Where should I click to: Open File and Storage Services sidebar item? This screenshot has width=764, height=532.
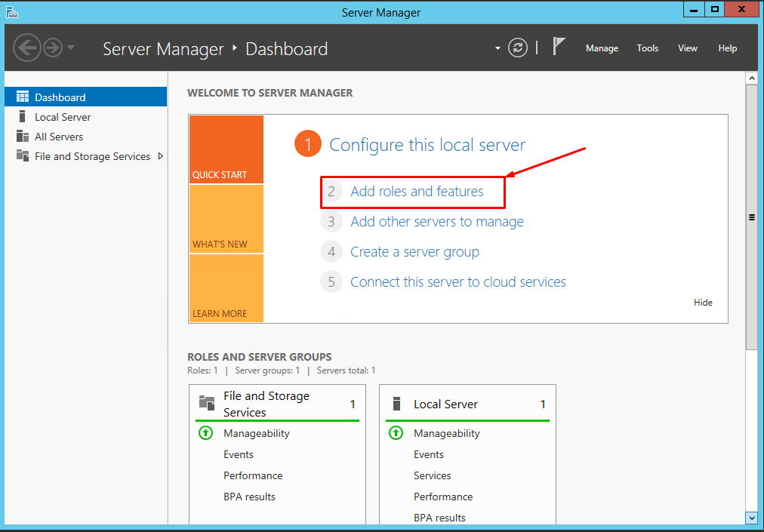point(86,156)
